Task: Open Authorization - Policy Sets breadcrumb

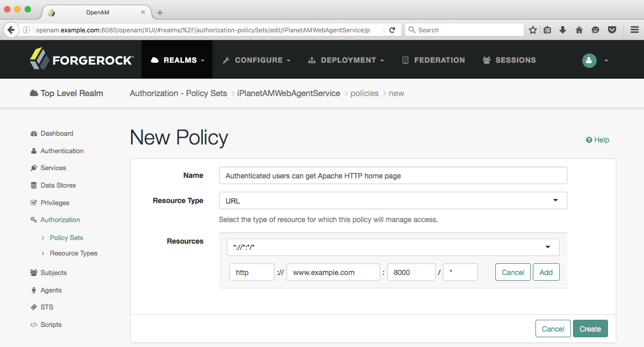Action: click(x=178, y=94)
